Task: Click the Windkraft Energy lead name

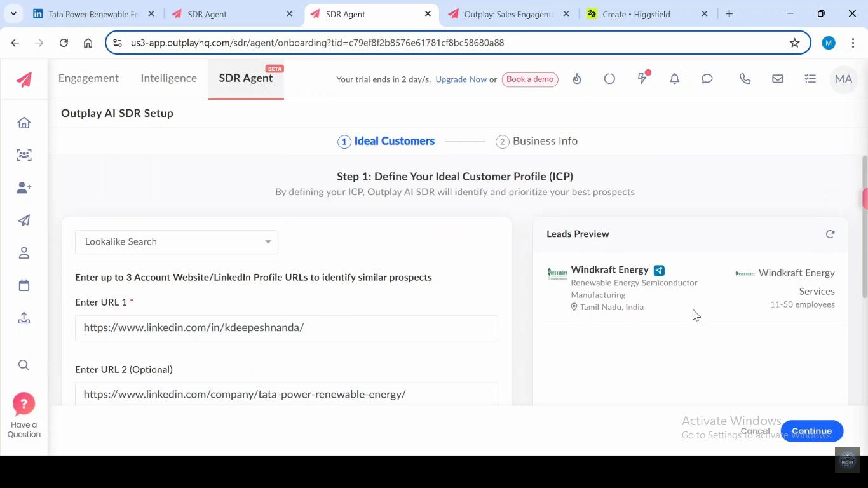Action: pyautogui.click(x=609, y=269)
